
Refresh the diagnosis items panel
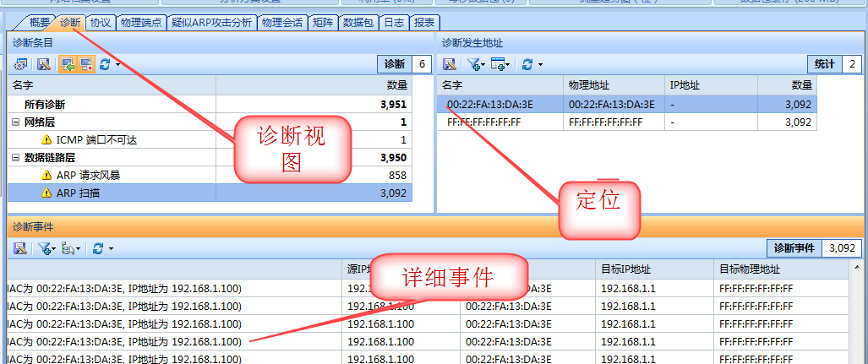click(105, 65)
